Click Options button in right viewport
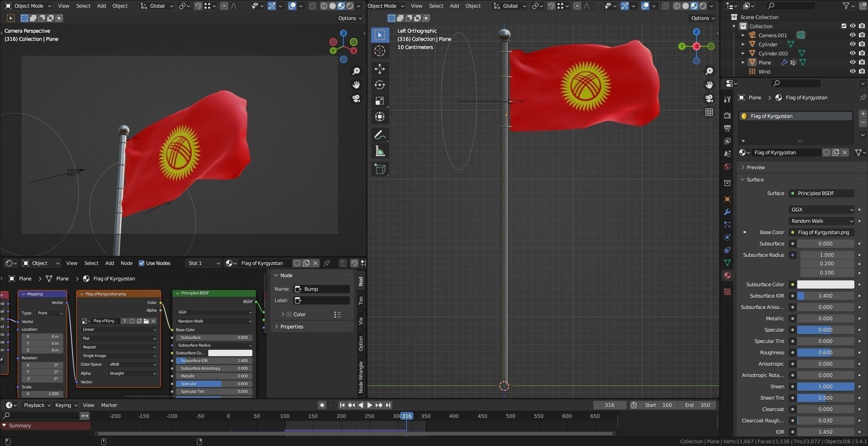Viewport: 868px width, 446px height. [x=702, y=18]
